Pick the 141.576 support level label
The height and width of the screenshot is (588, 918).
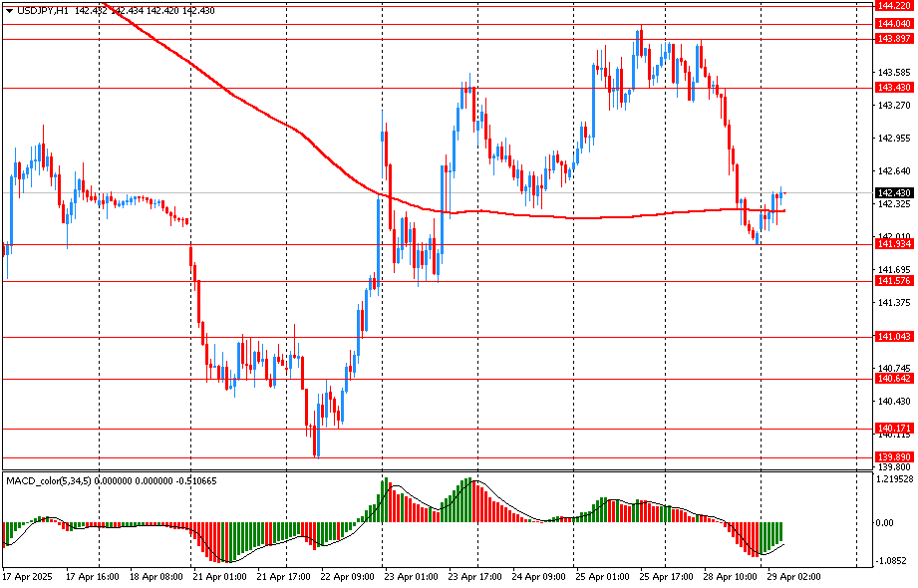tap(893, 281)
